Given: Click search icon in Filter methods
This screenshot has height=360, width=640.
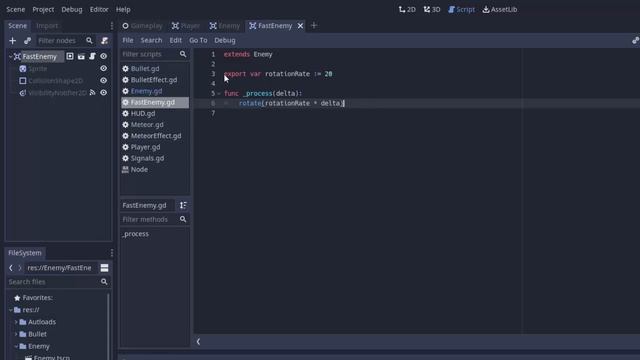Looking at the screenshot, I should pyautogui.click(x=183, y=220).
